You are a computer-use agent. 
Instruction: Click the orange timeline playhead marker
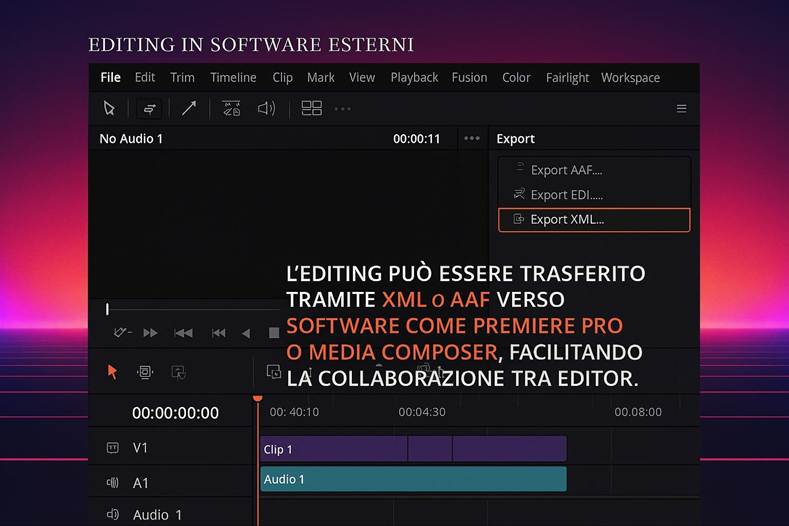coord(258,398)
